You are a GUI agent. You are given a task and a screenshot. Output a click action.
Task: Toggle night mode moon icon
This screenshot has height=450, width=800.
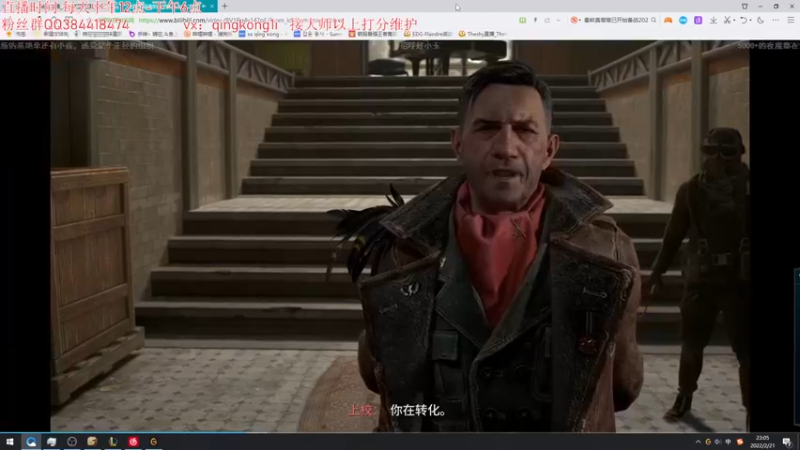coord(760,20)
